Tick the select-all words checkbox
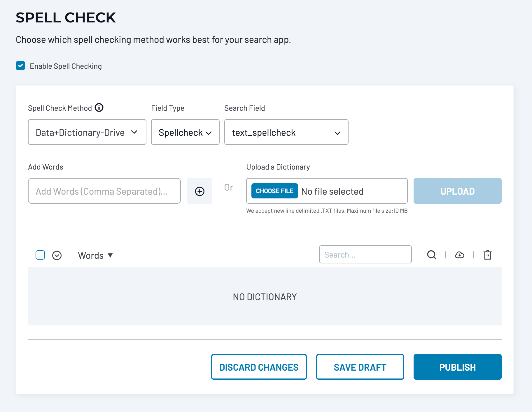Image resolution: width=532 pixels, height=412 pixels. point(40,255)
